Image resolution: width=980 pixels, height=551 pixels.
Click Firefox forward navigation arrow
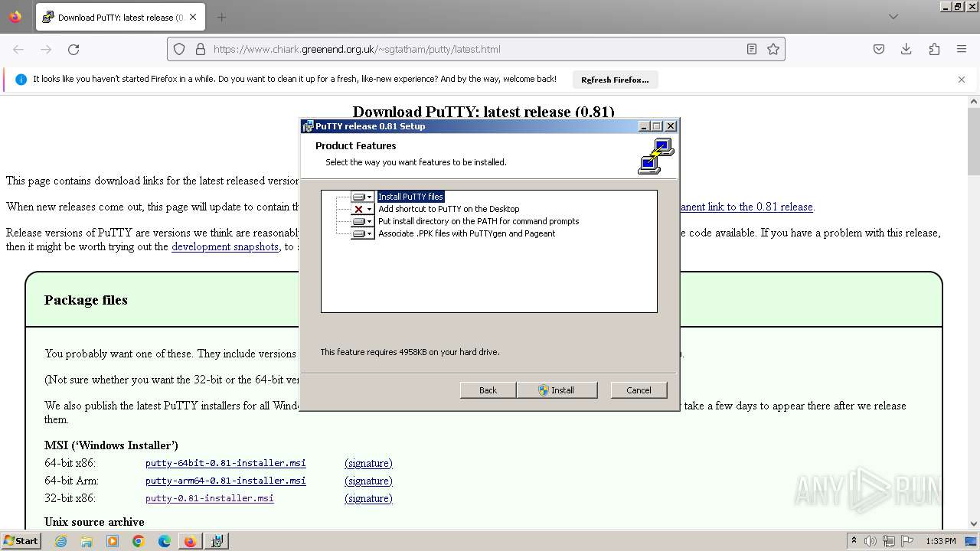[x=46, y=49]
